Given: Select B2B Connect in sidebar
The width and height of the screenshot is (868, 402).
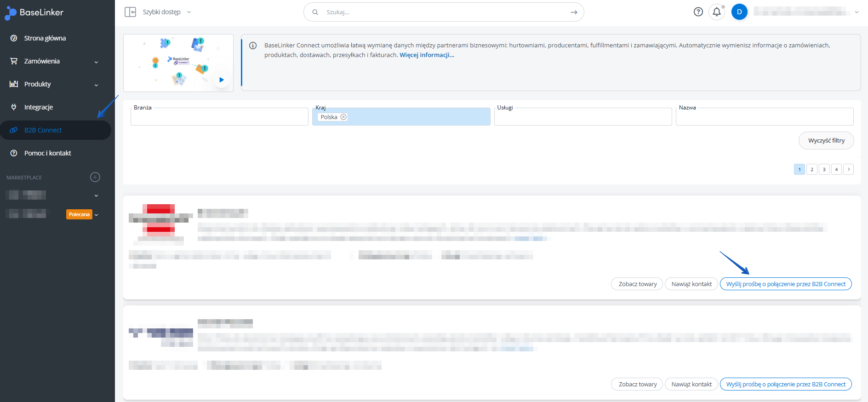Looking at the screenshot, I should (x=55, y=130).
